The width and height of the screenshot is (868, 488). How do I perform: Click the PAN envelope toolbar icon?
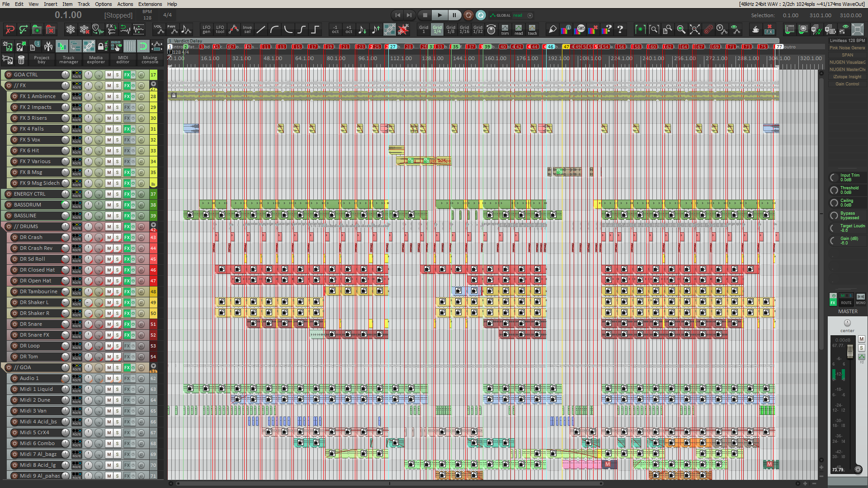pos(172,30)
